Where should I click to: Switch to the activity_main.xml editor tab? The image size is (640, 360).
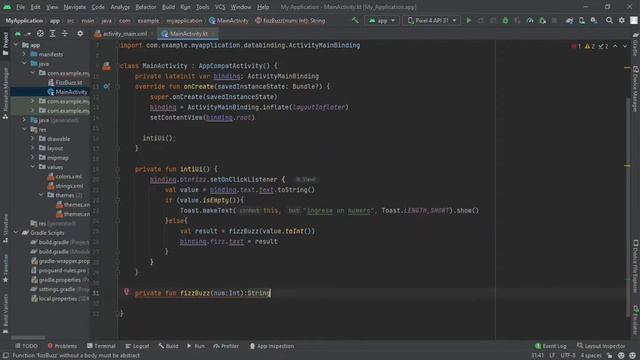click(x=124, y=34)
